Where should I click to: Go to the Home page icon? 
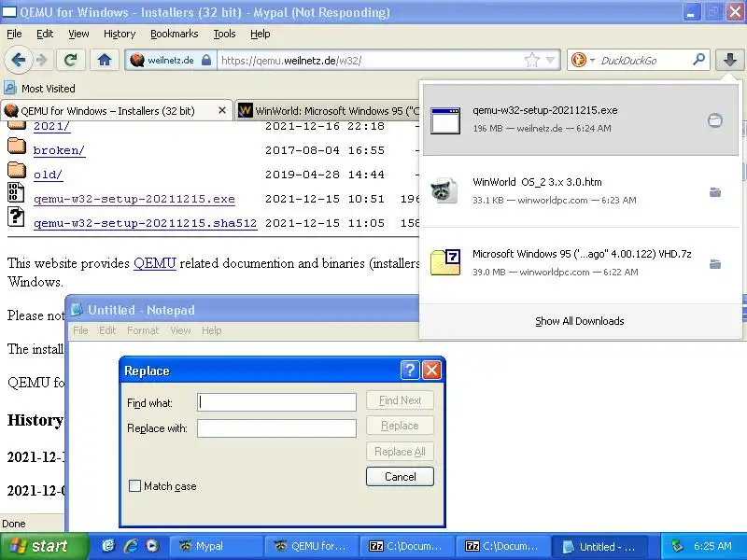click(x=105, y=60)
